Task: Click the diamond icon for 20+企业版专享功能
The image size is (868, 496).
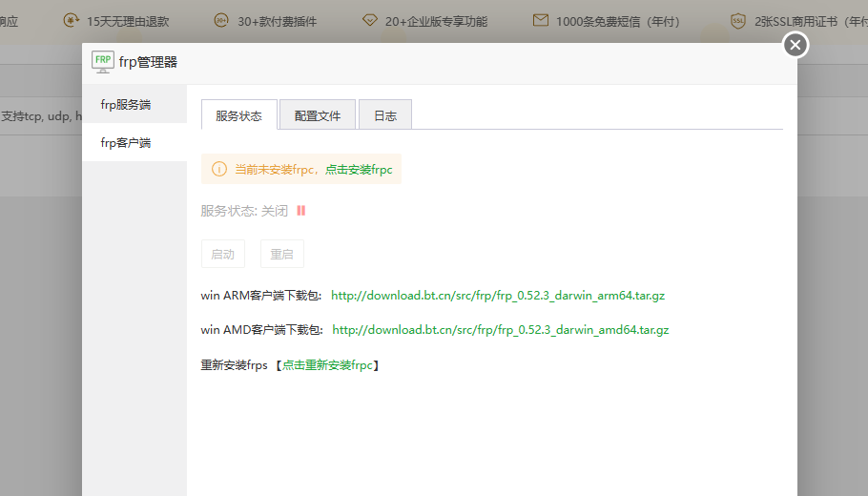Action: pyautogui.click(x=370, y=20)
